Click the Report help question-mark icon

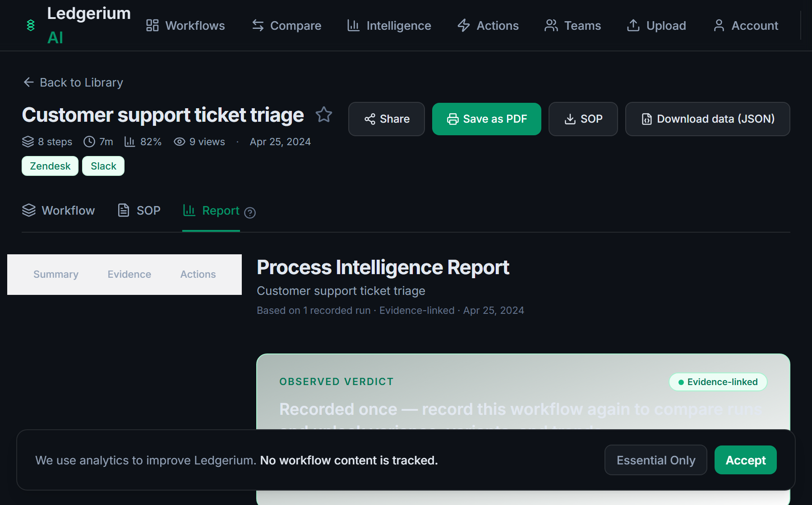tap(250, 213)
